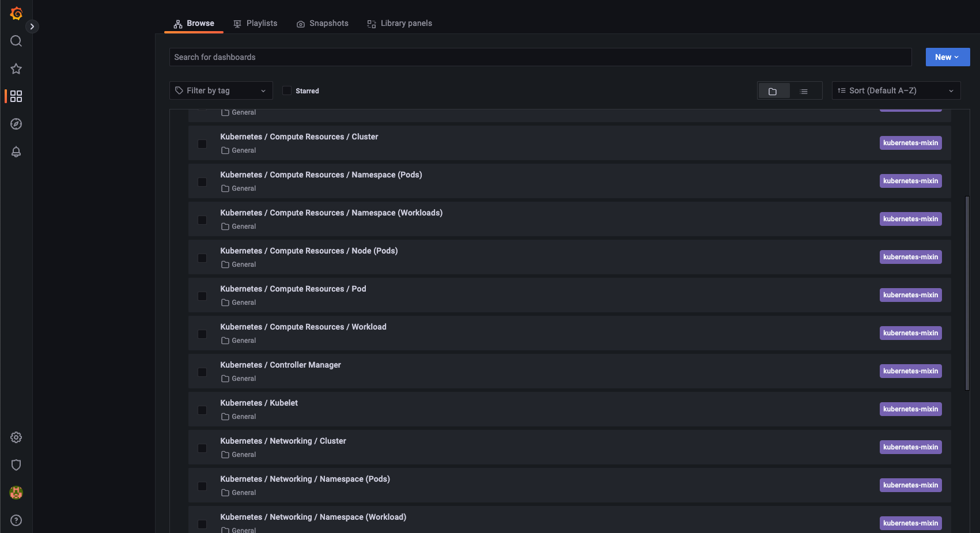Select checkbox for Kubernetes / Controller Manager
Image resolution: width=980 pixels, height=533 pixels.
tap(202, 372)
